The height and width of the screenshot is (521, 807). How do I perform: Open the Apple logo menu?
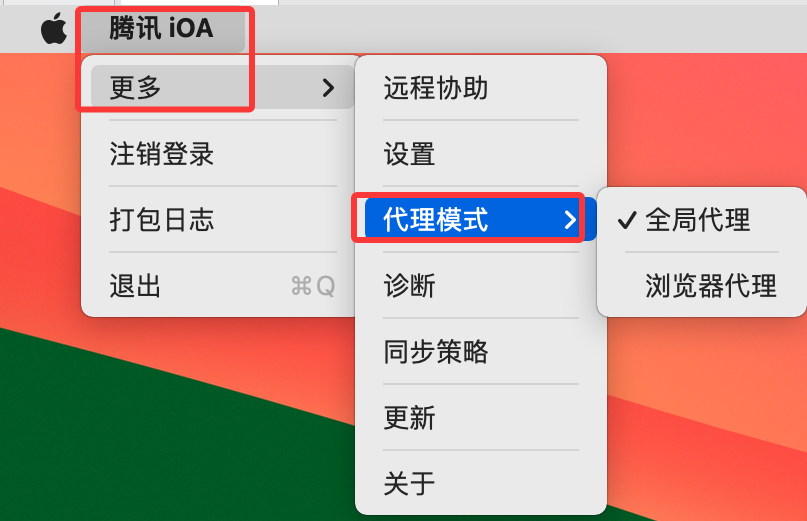pyautogui.click(x=54, y=28)
